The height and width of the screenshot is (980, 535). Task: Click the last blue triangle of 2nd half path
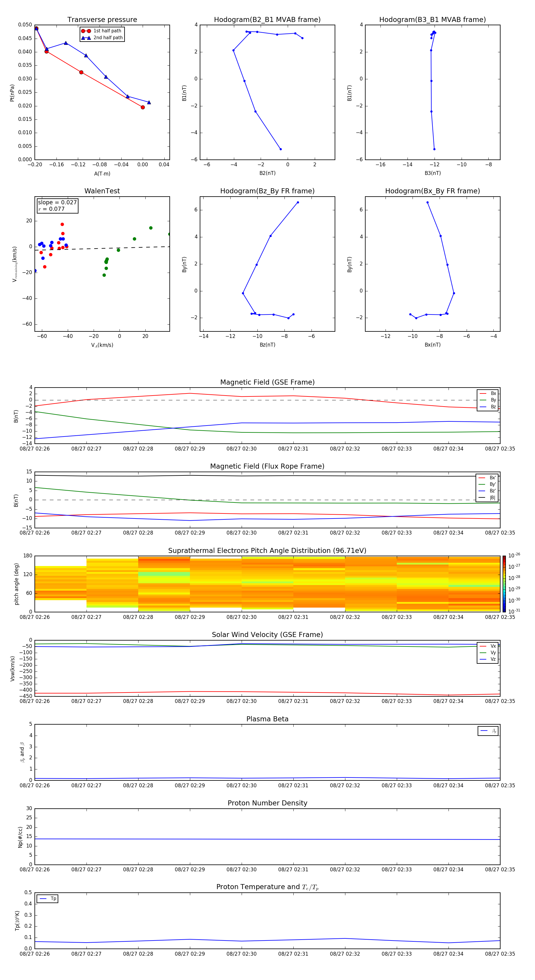pyautogui.click(x=149, y=102)
